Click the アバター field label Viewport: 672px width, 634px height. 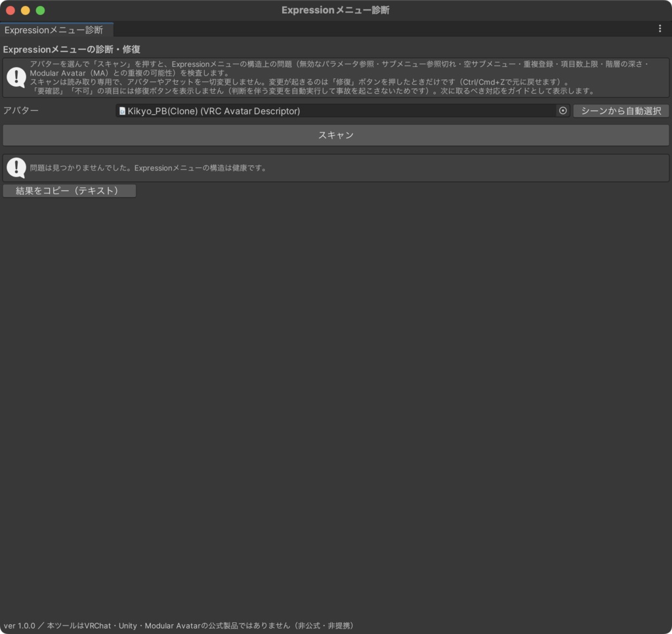(21, 111)
